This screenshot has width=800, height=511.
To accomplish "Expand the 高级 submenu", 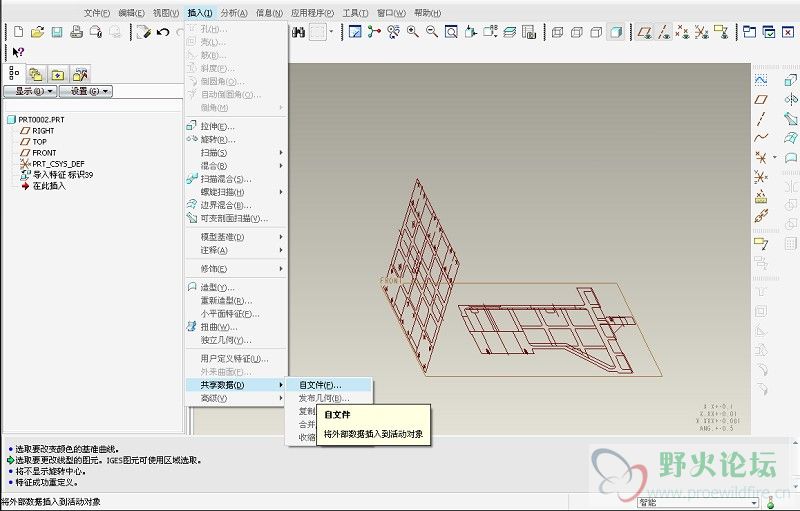I will click(235, 398).
